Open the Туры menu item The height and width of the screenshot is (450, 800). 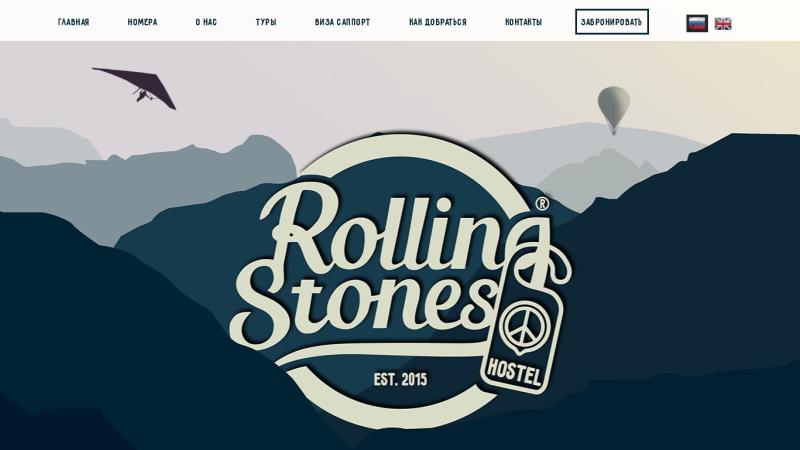point(266,22)
